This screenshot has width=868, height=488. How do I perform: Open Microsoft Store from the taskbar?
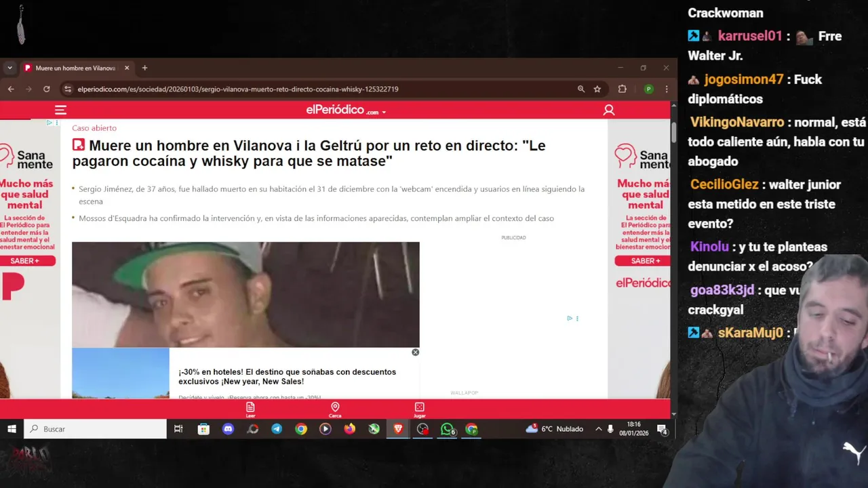(203, 429)
